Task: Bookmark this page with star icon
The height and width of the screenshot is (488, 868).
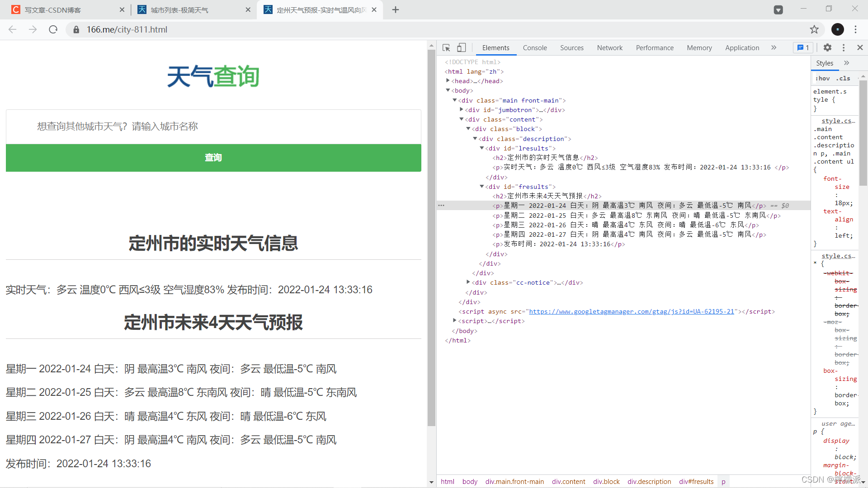Action: tap(814, 29)
